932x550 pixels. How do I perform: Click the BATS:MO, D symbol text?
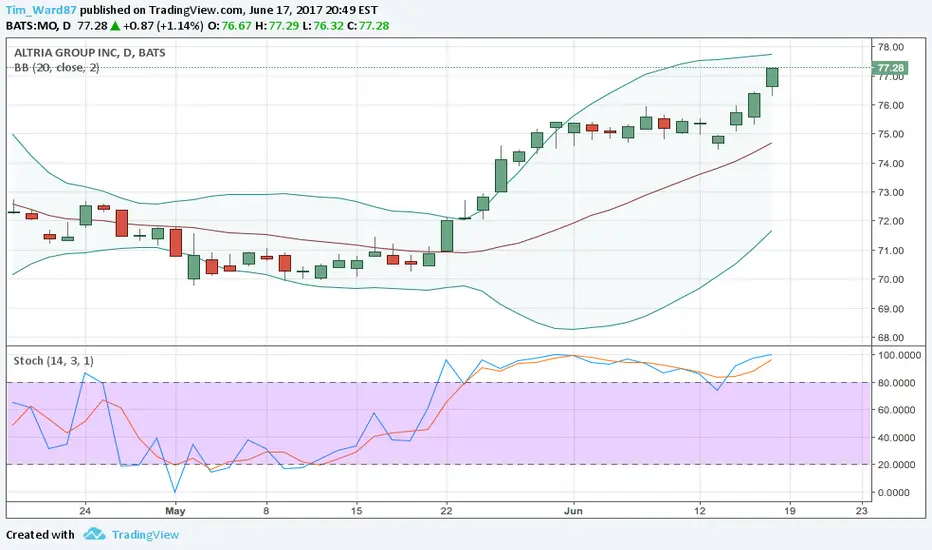pyautogui.click(x=38, y=26)
